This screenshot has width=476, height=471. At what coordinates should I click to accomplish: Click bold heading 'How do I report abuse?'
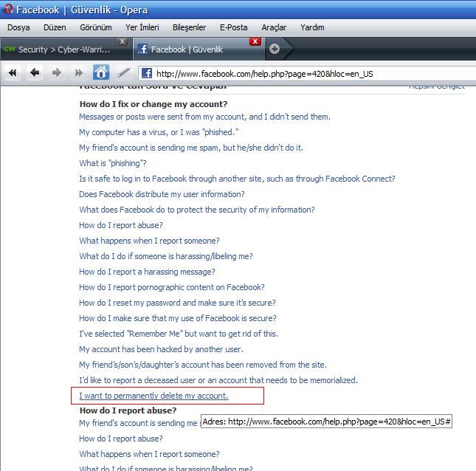point(128,410)
